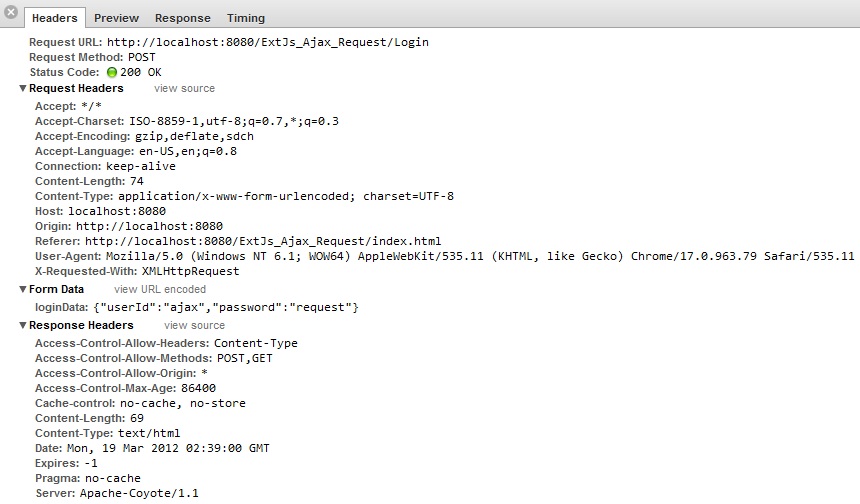Image resolution: width=860 pixels, height=504 pixels.
Task: Click the Access-Control-Allow-Methods value
Action: pyautogui.click(x=245, y=358)
